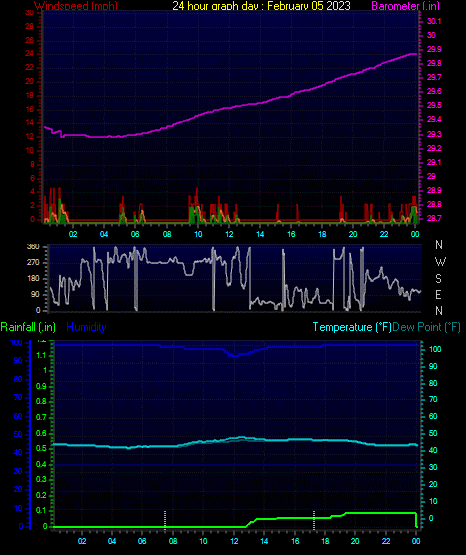Click the 22 hour tick on bottom graph
The width and height of the screenshot is (466, 555).
click(x=385, y=541)
